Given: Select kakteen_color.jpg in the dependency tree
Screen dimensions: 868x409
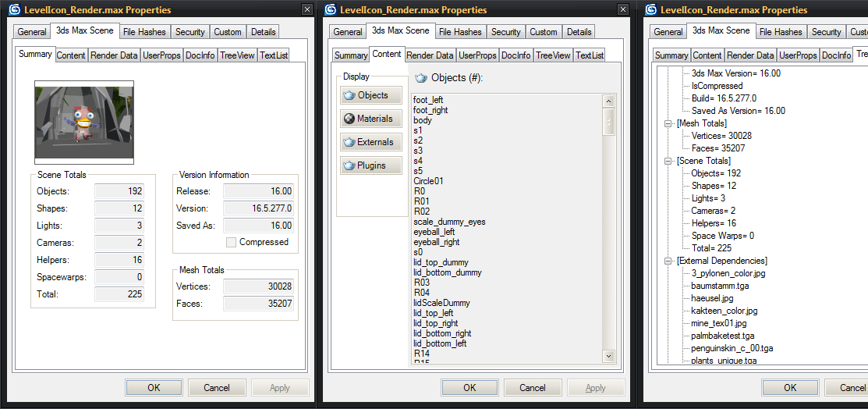Looking at the screenshot, I should coord(724,311).
